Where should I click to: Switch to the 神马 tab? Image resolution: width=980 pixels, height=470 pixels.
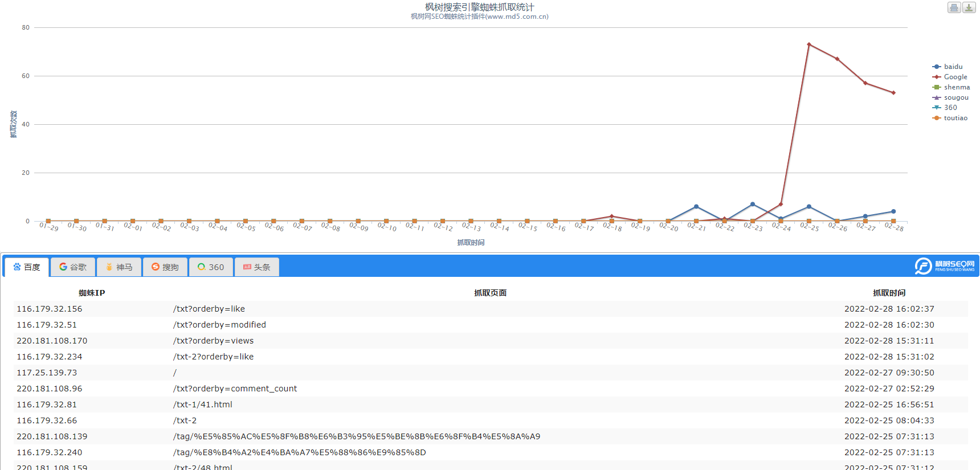coord(119,267)
